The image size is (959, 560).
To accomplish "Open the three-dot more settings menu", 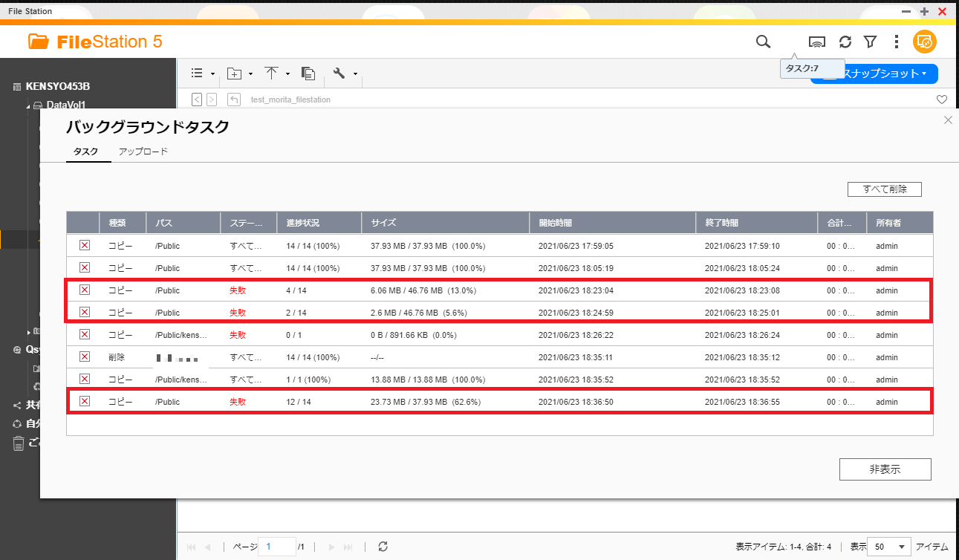I will 897,42.
